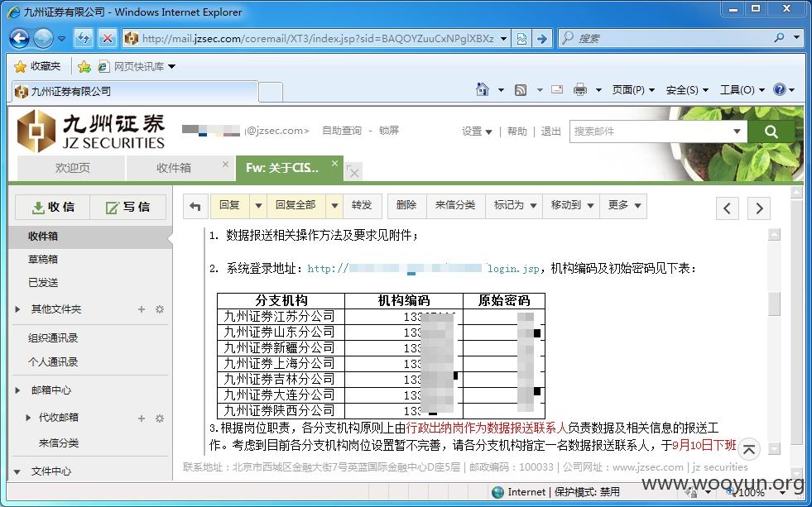
Task: Click the browser address bar URL
Action: click(x=318, y=39)
